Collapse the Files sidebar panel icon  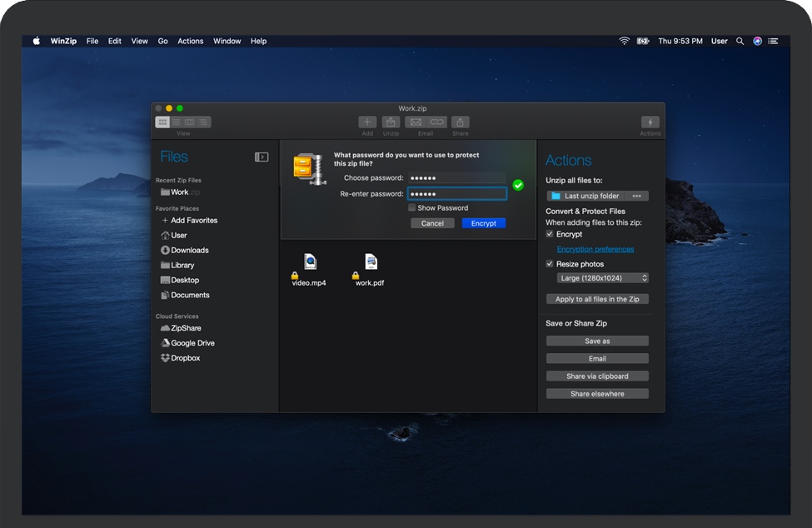coord(262,157)
